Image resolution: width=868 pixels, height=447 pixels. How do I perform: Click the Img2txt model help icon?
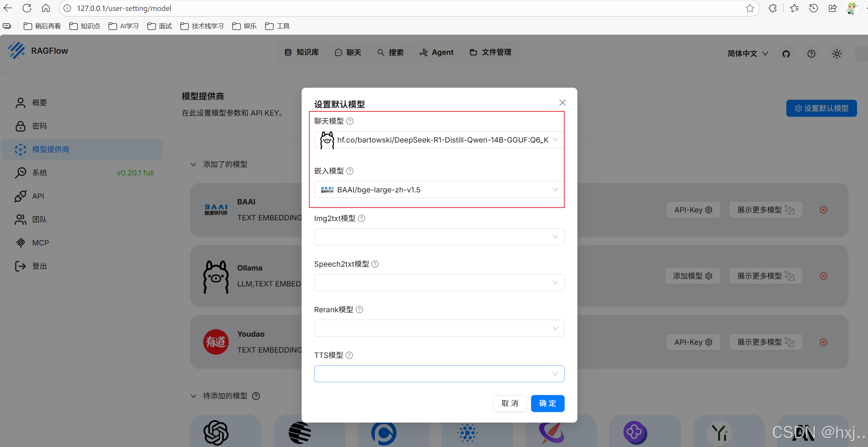click(361, 219)
